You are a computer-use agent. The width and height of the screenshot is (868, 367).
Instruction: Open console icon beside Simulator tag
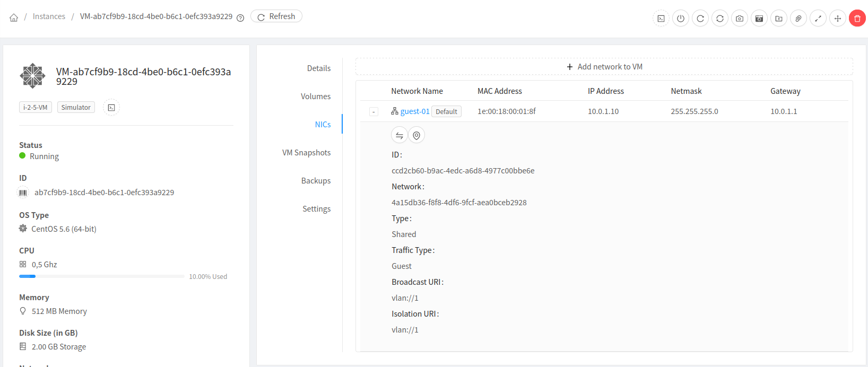111,108
